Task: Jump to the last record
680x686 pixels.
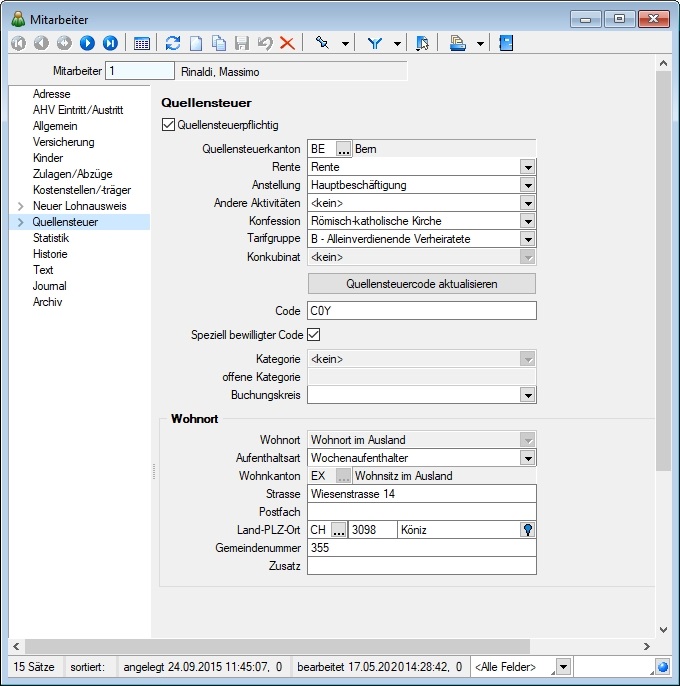Action: pyautogui.click(x=110, y=43)
